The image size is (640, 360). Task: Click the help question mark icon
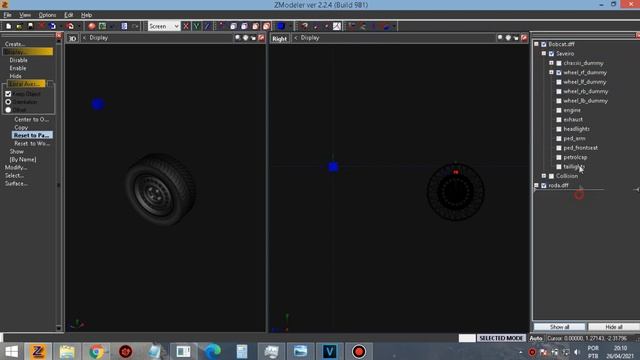pos(304,26)
